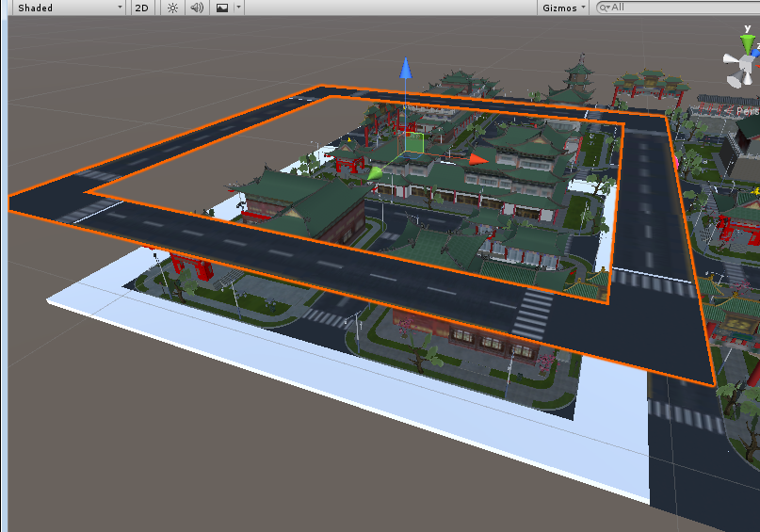Click the scene effects image icon
The width and height of the screenshot is (760, 532).
[222, 8]
